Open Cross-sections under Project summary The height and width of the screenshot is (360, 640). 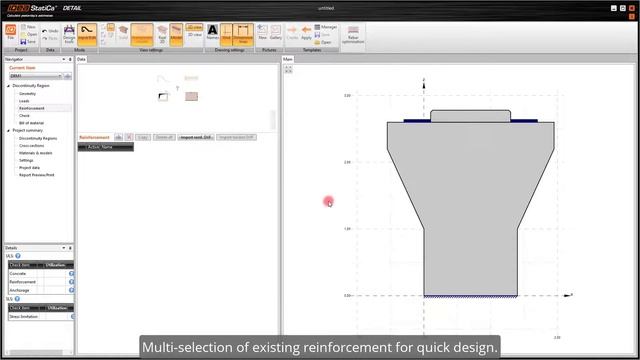pyautogui.click(x=31, y=146)
